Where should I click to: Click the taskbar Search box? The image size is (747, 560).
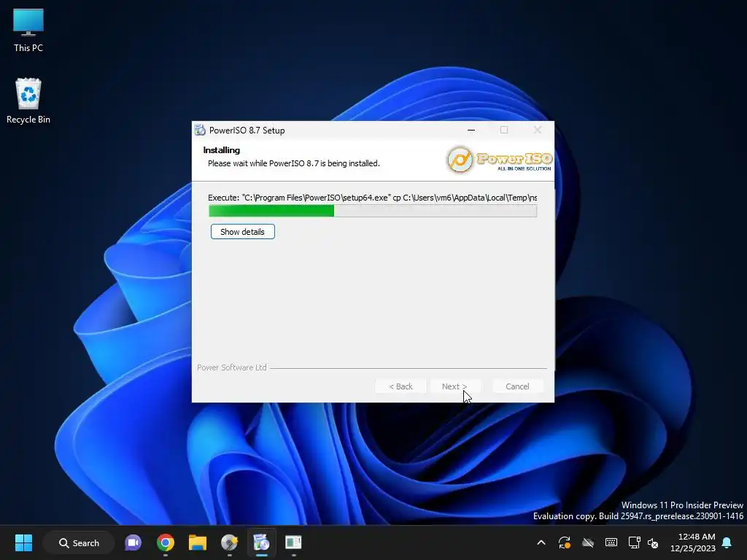[79, 542]
